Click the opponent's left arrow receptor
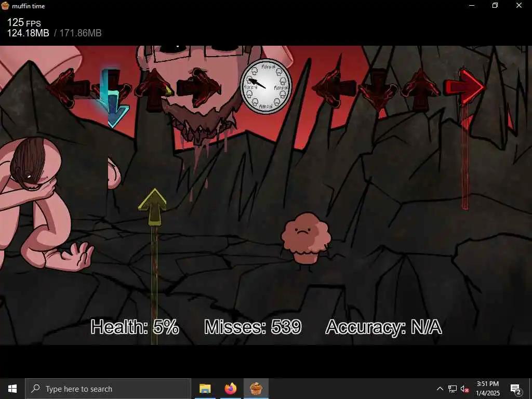The width and height of the screenshot is (532, 399). click(70, 88)
